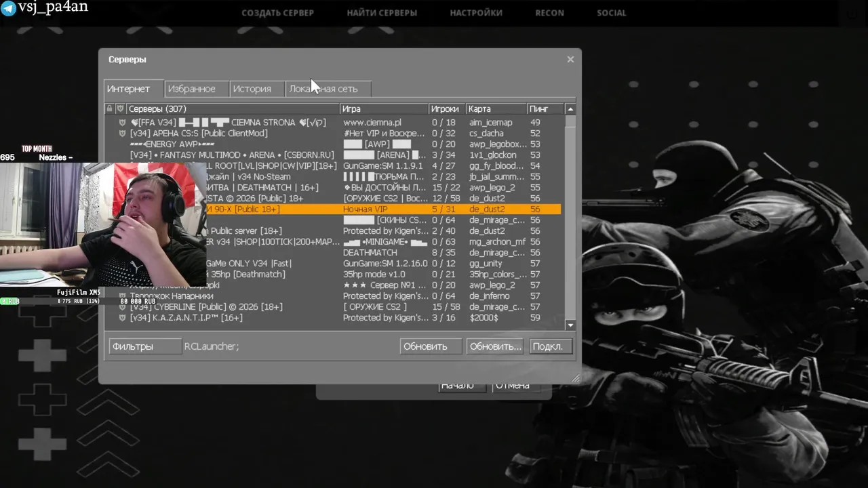Click the 49 ping value
The width and height of the screenshot is (868, 488).
pos(535,123)
